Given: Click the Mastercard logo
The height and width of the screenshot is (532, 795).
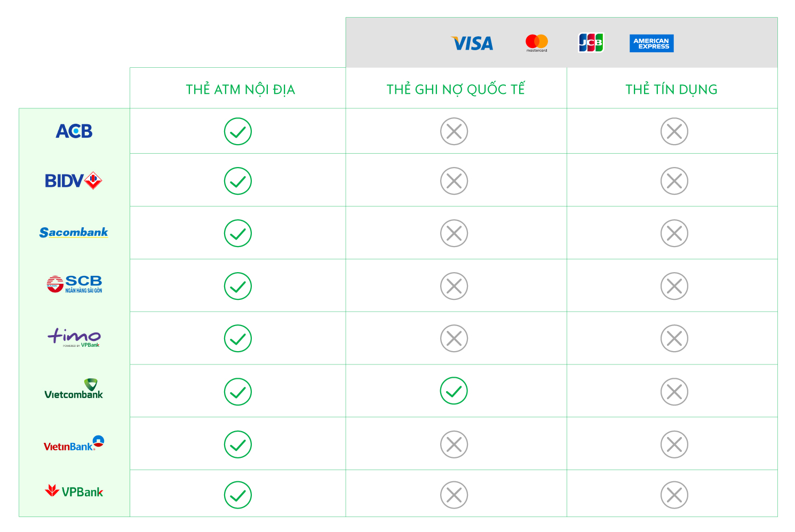Looking at the screenshot, I should point(536,43).
